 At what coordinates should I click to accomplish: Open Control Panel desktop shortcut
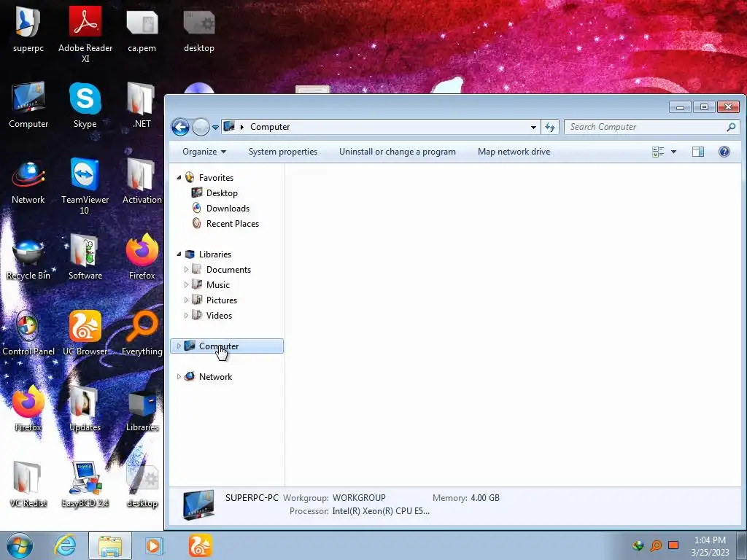click(28, 332)
